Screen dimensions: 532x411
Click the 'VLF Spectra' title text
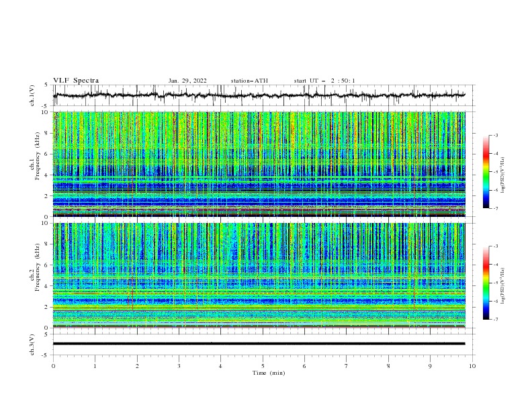coord(76,81)
